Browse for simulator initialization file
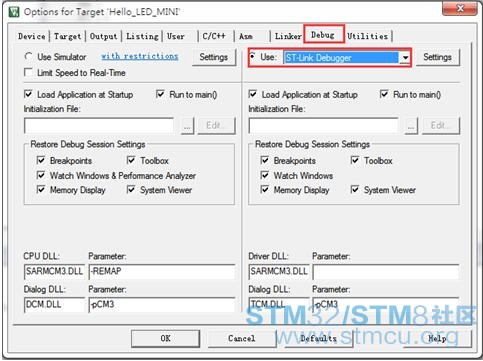This screenshot has width=483, height=361. [187, 127]
